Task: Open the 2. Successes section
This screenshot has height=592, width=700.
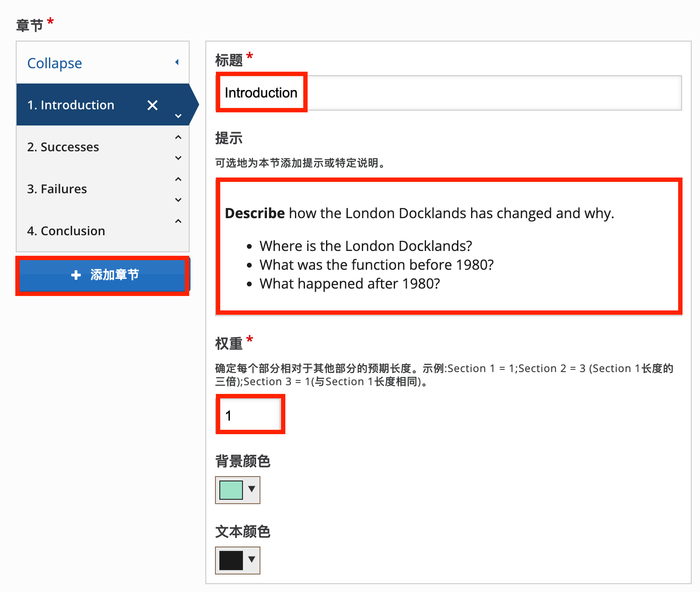Action: point(63,147)
